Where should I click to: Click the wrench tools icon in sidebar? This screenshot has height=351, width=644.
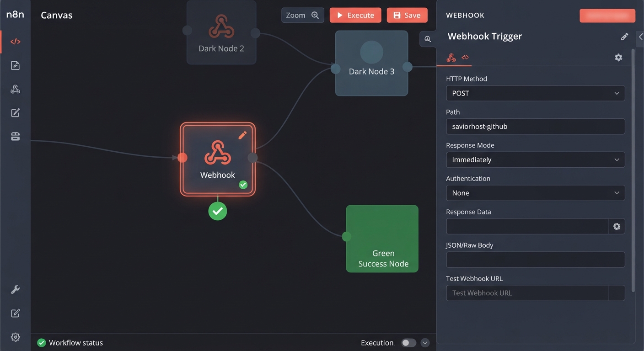pyautogui.click(x=15, y=290)
